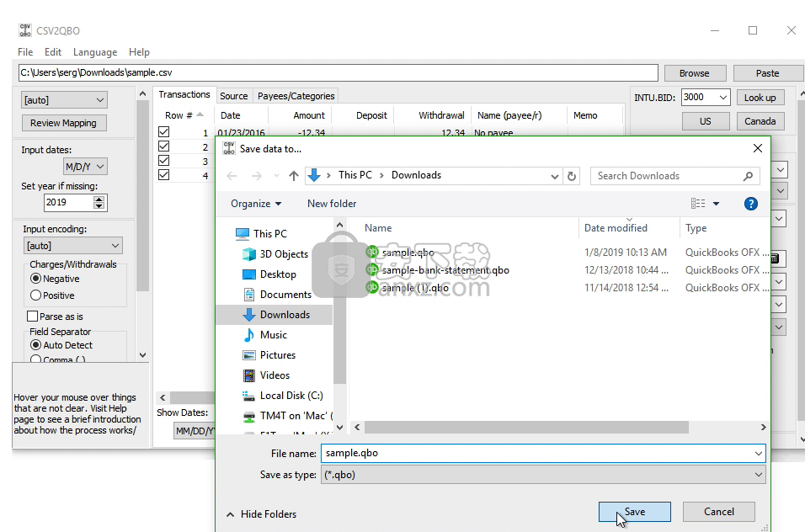Image resolution: width=805 pixels, height=532 pixels.
Task: Toggle checkbox for transaction row 3
Action: tap(163, 161)
